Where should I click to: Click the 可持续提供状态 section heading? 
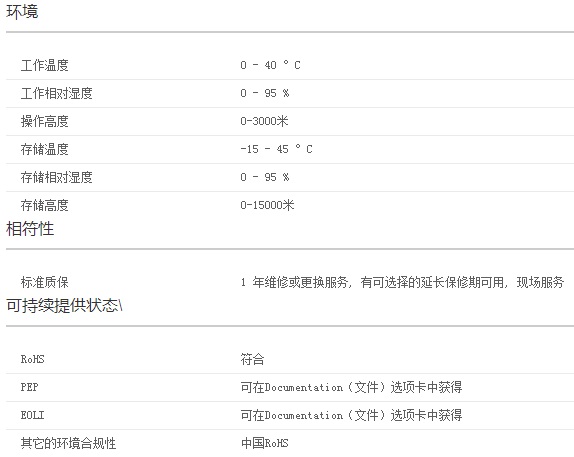pos(64,305)
